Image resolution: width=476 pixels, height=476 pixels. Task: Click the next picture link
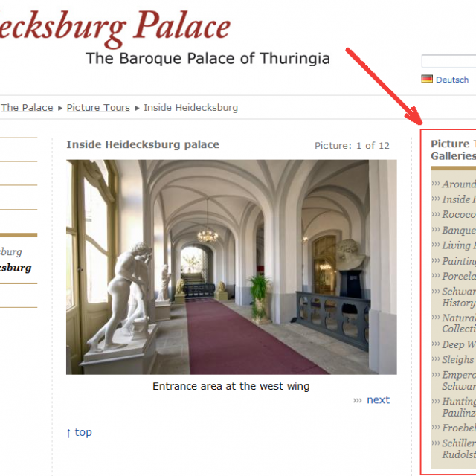pyautogui.click(x=378, y=400)
